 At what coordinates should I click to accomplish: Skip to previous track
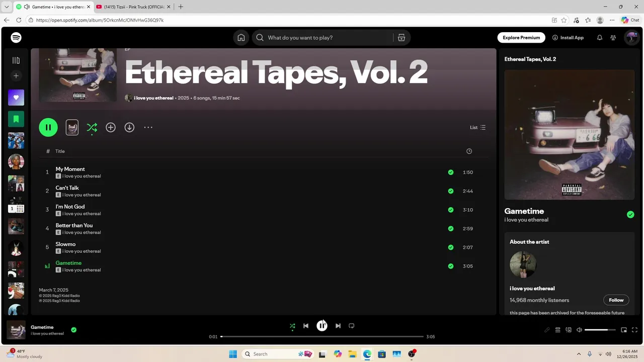306,326
